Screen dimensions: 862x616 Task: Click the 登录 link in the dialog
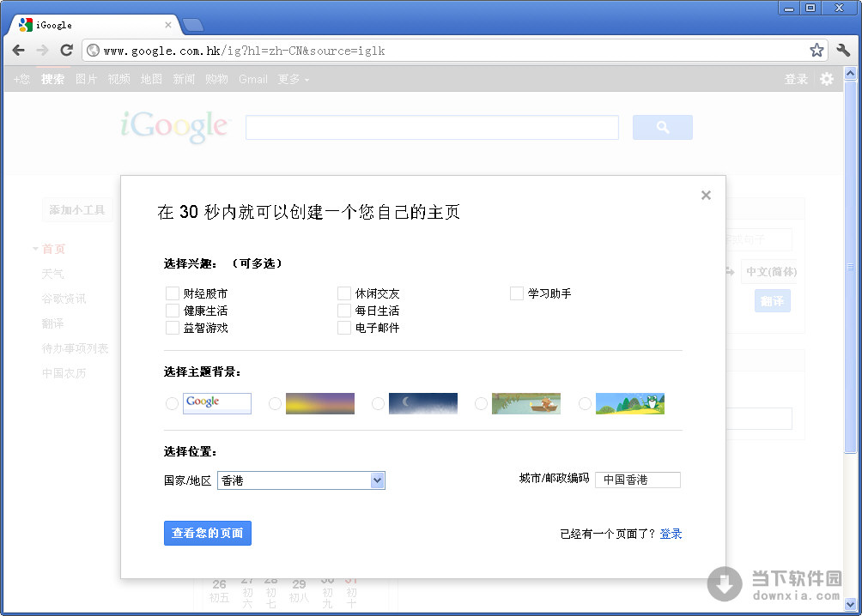click(671, 534)
